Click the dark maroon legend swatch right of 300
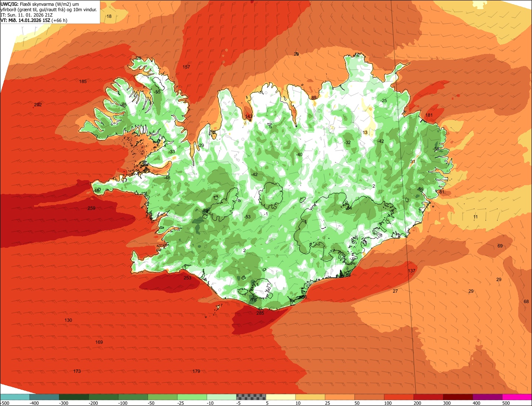Image resolution: width=532 pixels, height=406 pixels. click(458, 397)
